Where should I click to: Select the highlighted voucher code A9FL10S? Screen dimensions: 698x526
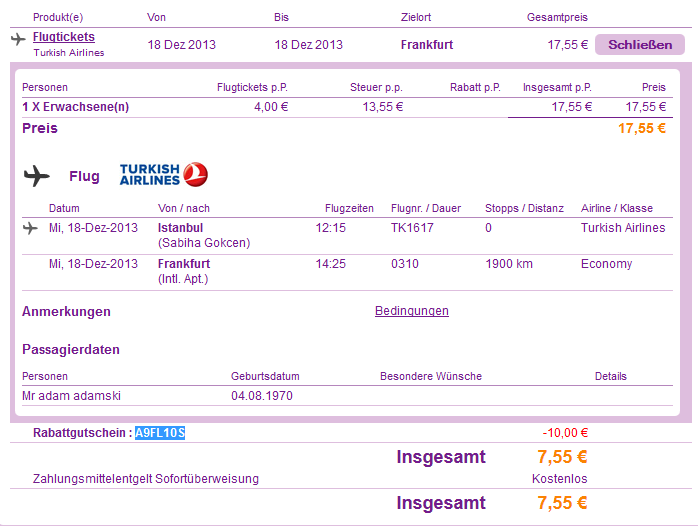pos(160,433)
